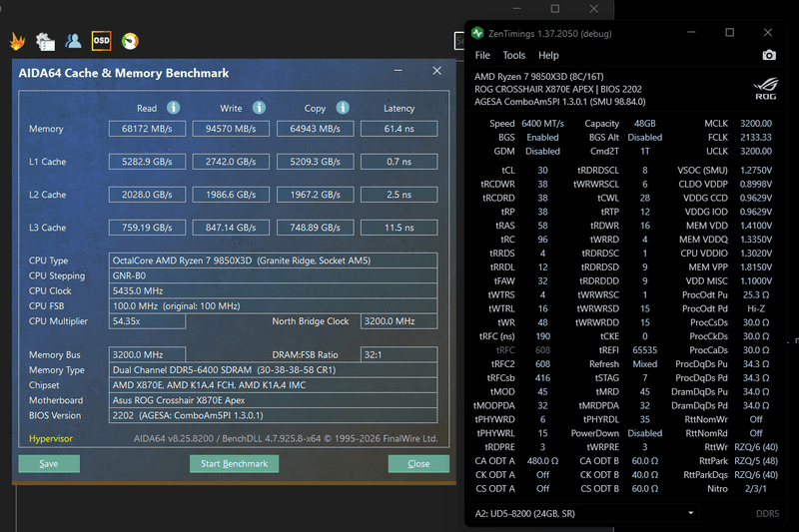Click BIOS Version field 2202

[273, 415]
